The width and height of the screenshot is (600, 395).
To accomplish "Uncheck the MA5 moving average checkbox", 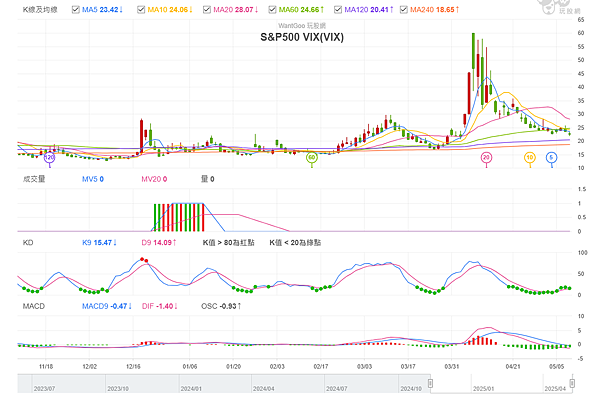I will point(75,10).
